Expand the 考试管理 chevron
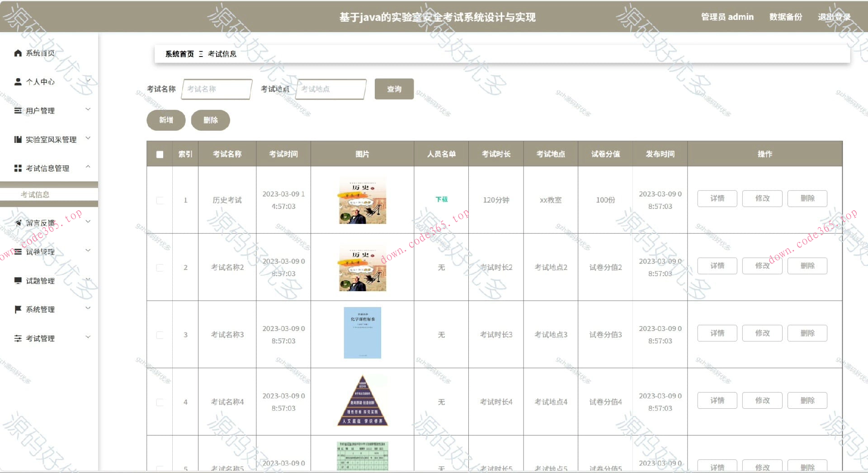Image resolution: width=868 pixels, height=473 pixels. click(88, 337)
